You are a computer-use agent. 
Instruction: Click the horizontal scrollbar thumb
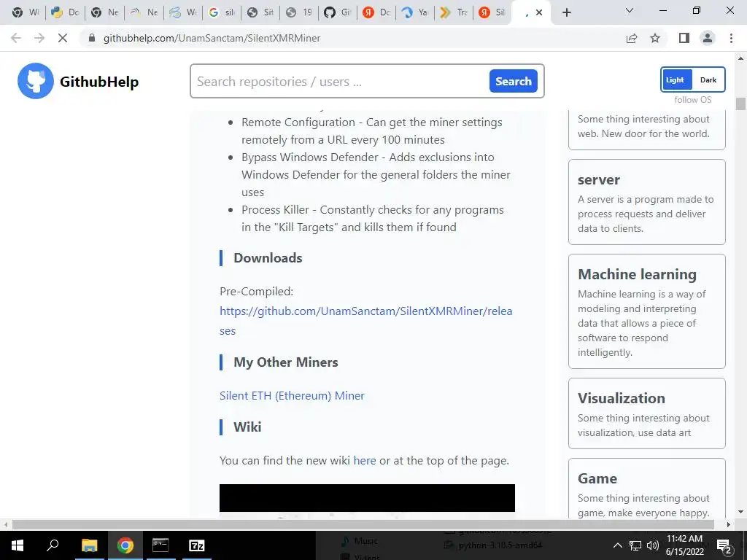point(363,524)
